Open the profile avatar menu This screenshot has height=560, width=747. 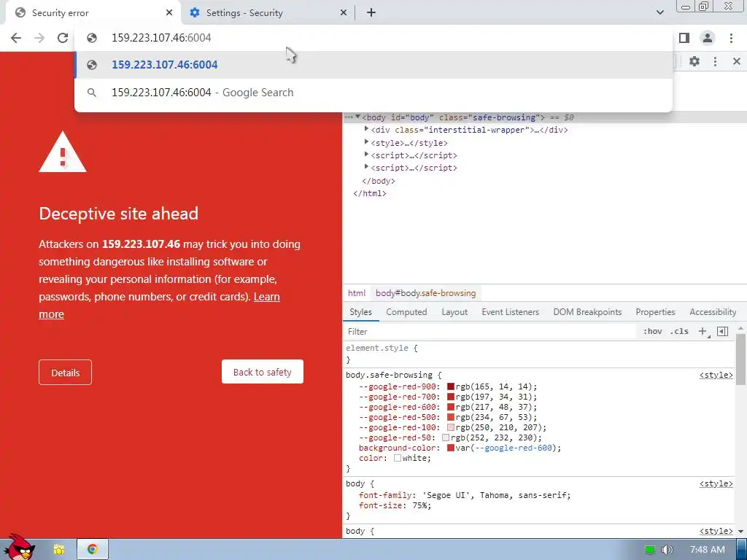coord(708,38)
